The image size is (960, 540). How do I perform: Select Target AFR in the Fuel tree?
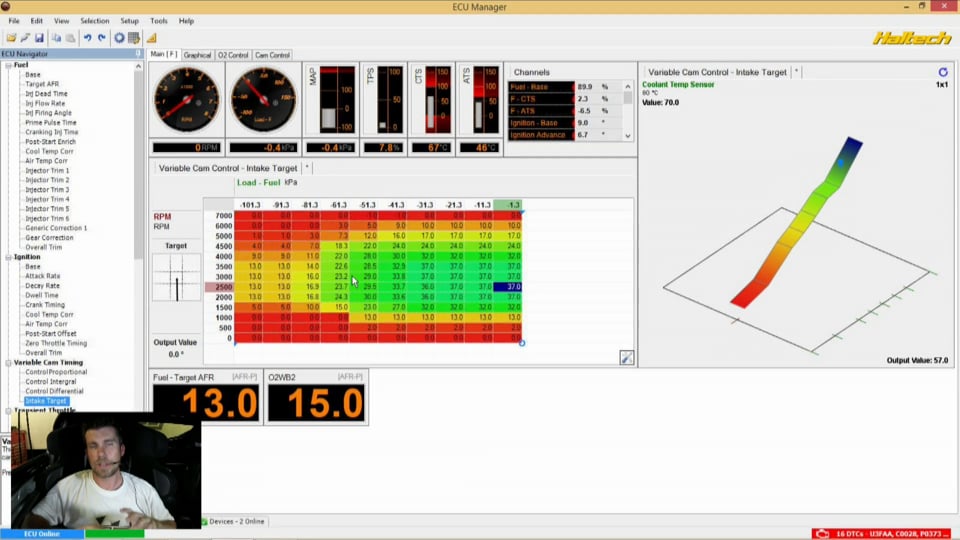point(42,84)
